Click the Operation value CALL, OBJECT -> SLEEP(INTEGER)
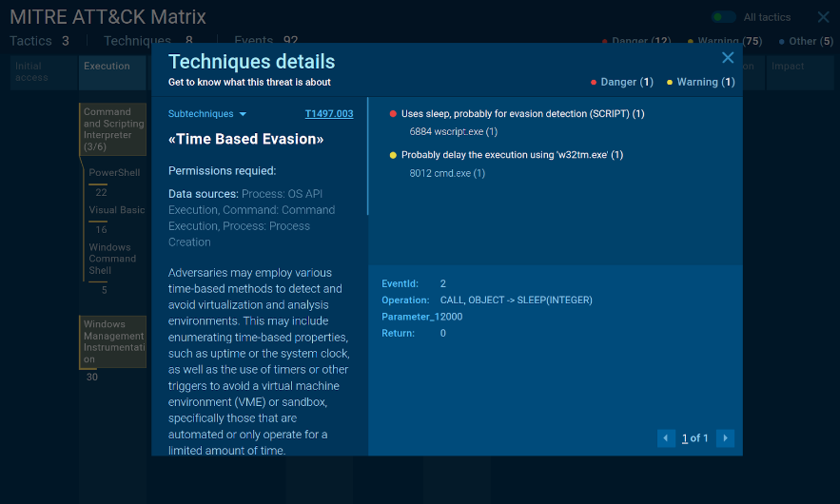The height and width of the screenshot is (504, 840). click(x=516, y=300)
